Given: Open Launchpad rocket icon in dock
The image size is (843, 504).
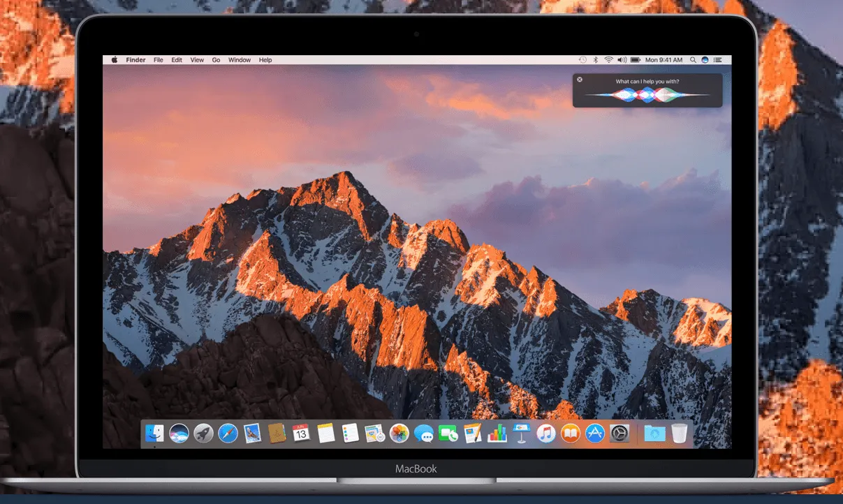Looking at the screenshot, I should tap(203, 433).
